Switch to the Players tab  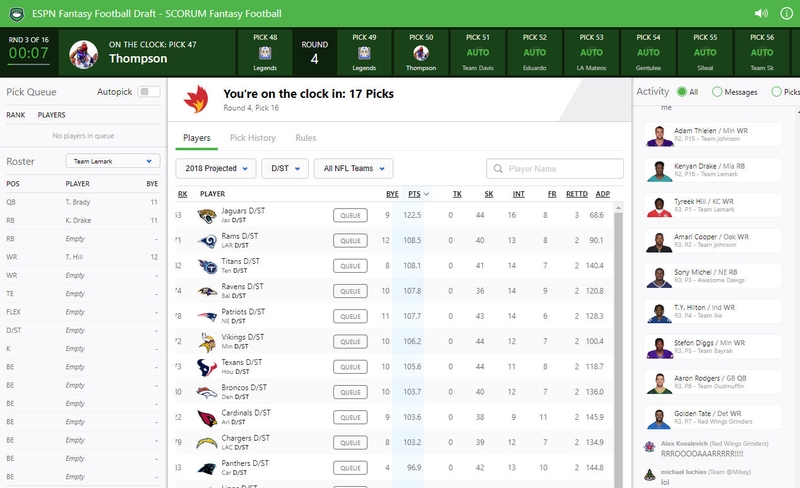196,138
